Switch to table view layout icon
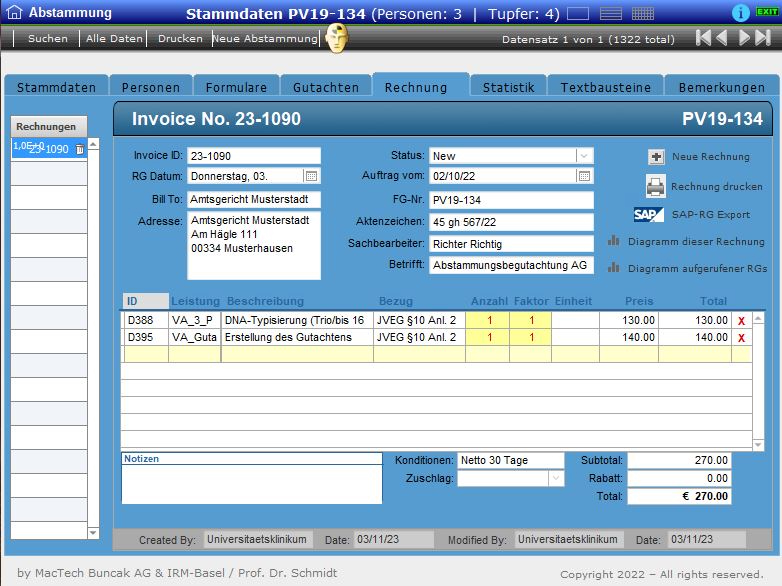 643,13
